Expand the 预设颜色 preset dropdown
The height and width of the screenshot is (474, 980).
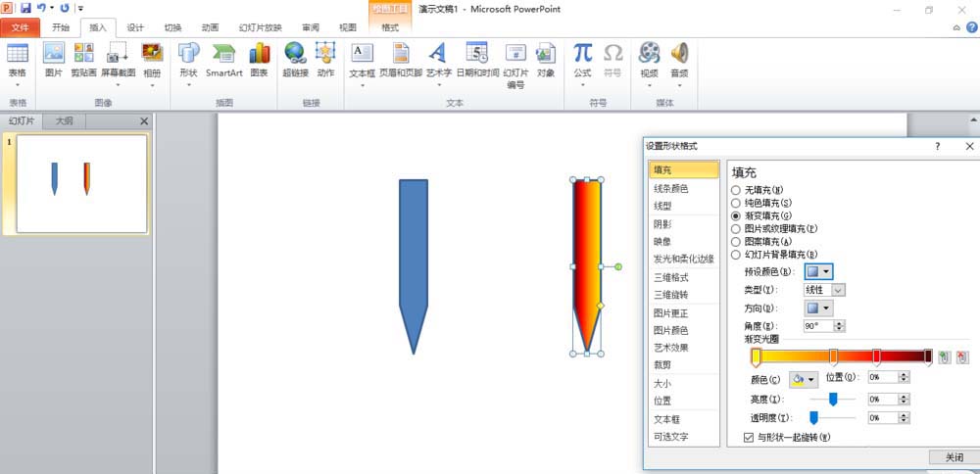818,271
